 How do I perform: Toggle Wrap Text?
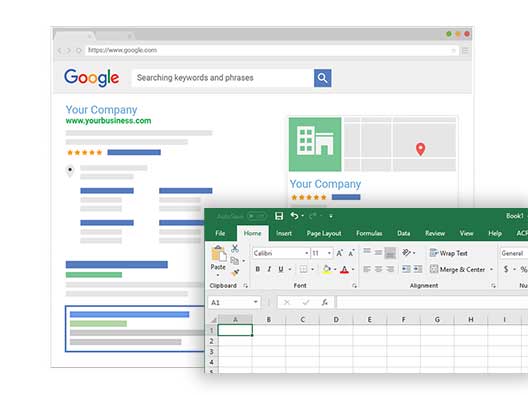coord(448,253)
